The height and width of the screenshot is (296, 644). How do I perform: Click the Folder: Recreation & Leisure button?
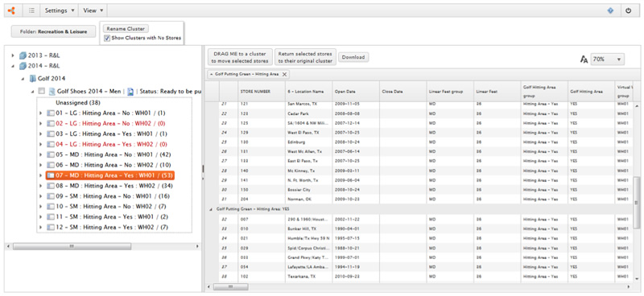click(53, 31)
